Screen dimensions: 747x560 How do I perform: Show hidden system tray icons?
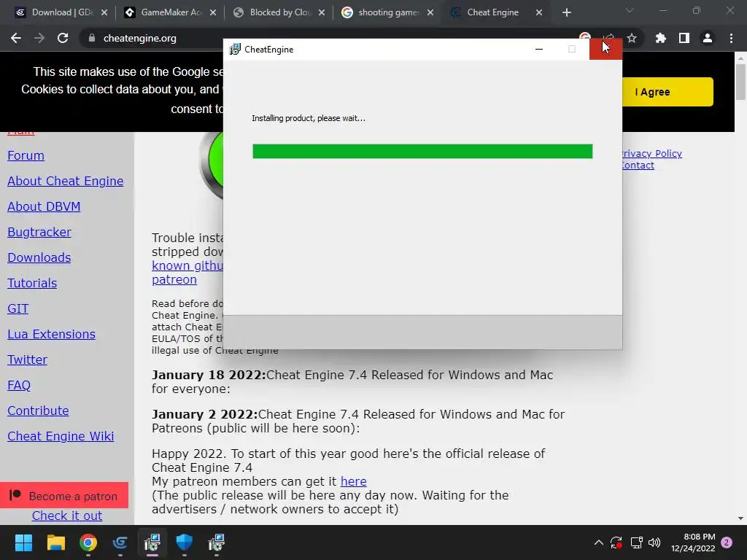pyautogui.click(x=599, y=542)
